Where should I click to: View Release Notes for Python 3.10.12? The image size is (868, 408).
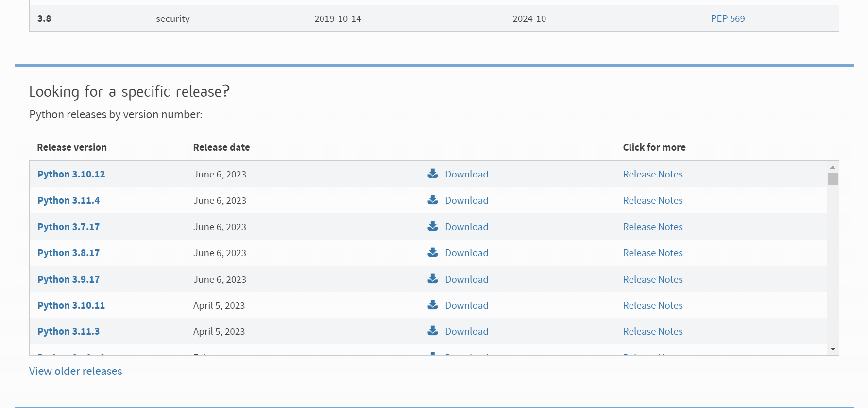[x=653, y=174]
